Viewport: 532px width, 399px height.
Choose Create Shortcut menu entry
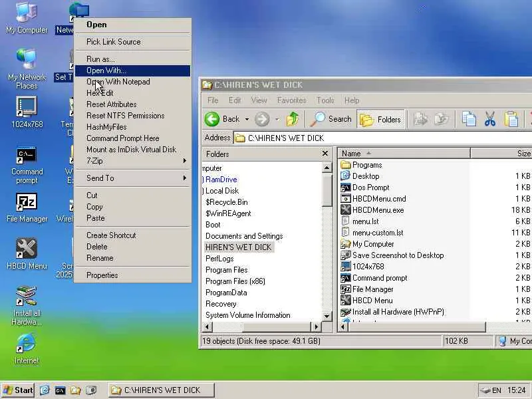click(132, 235)
